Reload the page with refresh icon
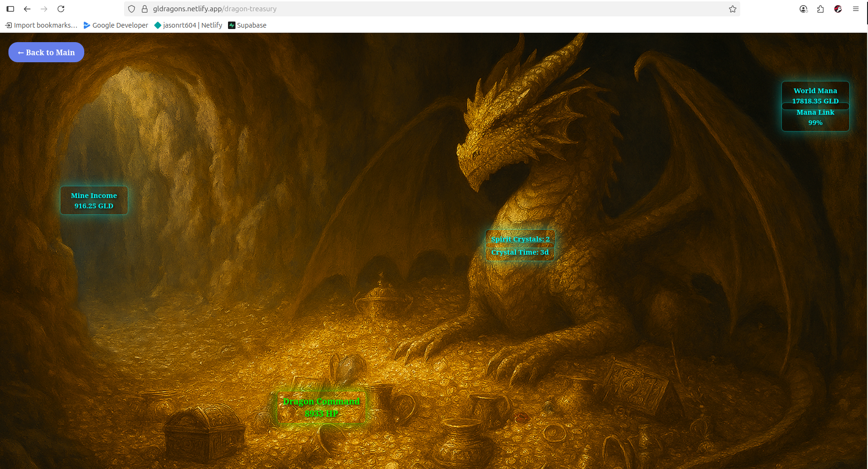The height and width of the screenshot is (469, 868). pos(61,9)
